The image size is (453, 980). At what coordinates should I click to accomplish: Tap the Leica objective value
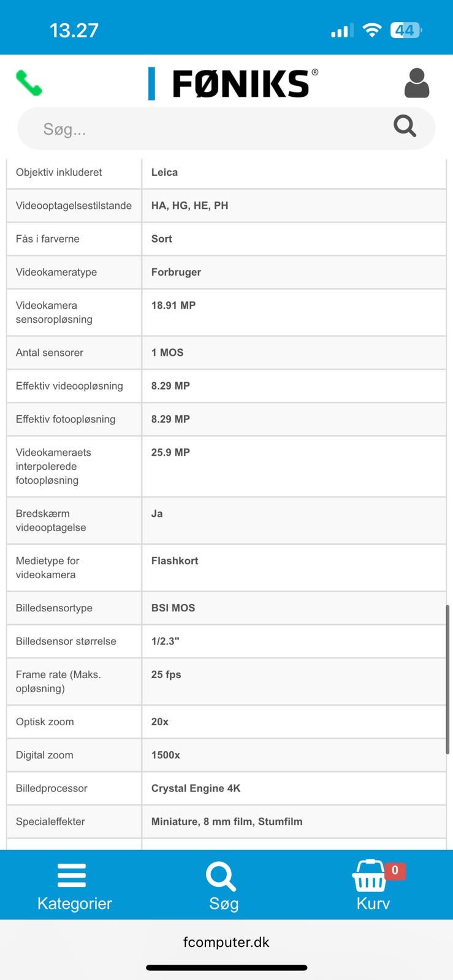[164, 172]
